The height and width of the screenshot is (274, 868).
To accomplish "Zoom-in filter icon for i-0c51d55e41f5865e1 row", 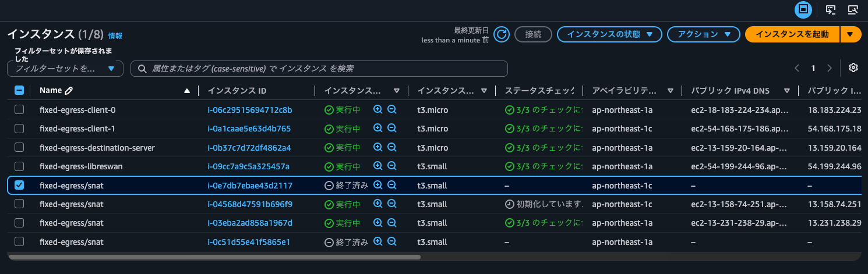I will 377,241.
